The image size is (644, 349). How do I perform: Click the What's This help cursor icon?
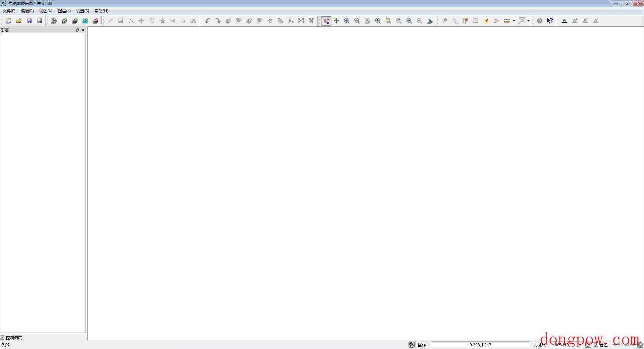(x=550, y=21)
